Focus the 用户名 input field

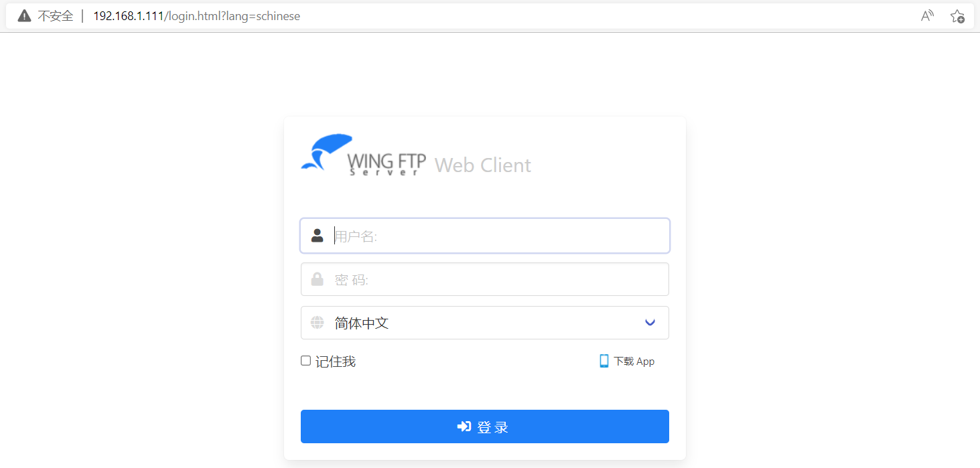pos(485,236)
